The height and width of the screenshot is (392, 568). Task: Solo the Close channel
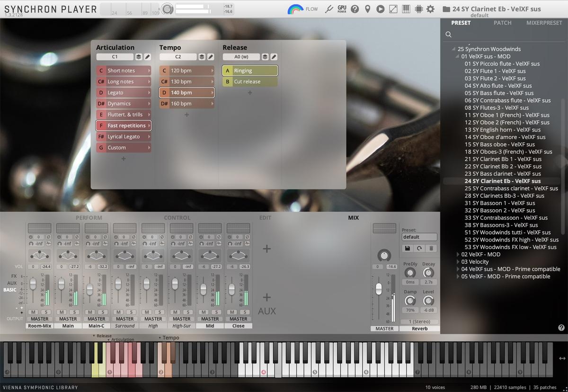(x=245, y=312)
